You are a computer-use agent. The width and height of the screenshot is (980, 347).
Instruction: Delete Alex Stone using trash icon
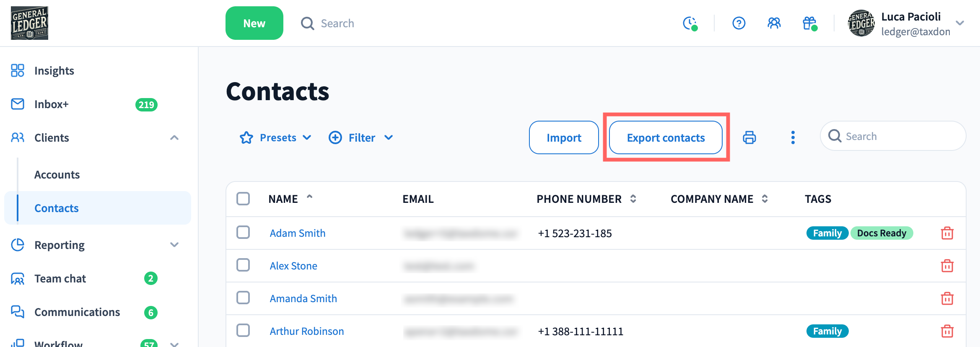[x=947, y=266]
